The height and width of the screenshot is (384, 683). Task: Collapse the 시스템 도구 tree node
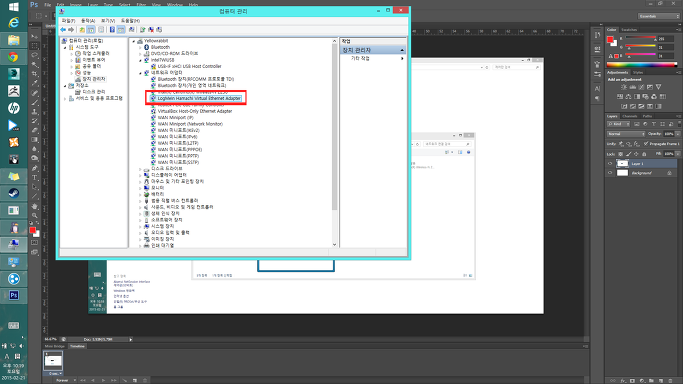65,47
